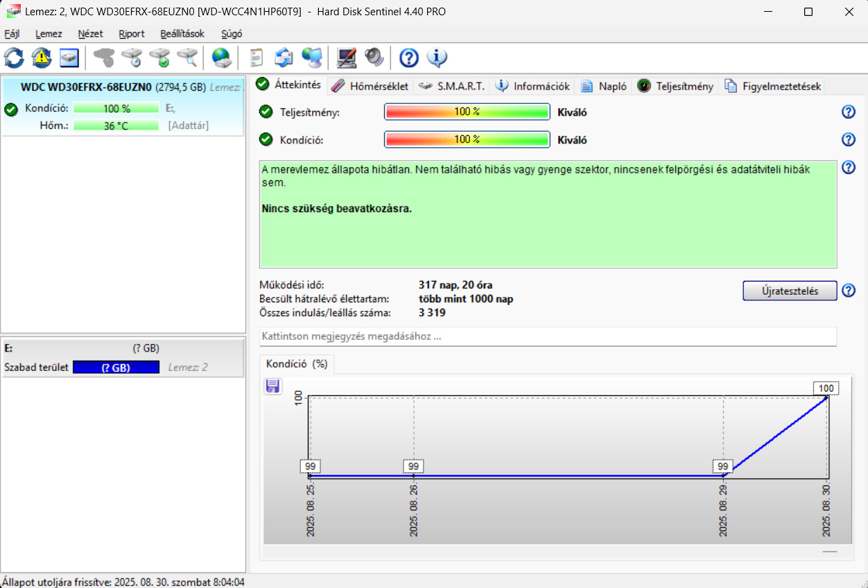Click the Kondíció 100 % gradient bar in overview
Screen dimensions: 868x588
(467, 140)
